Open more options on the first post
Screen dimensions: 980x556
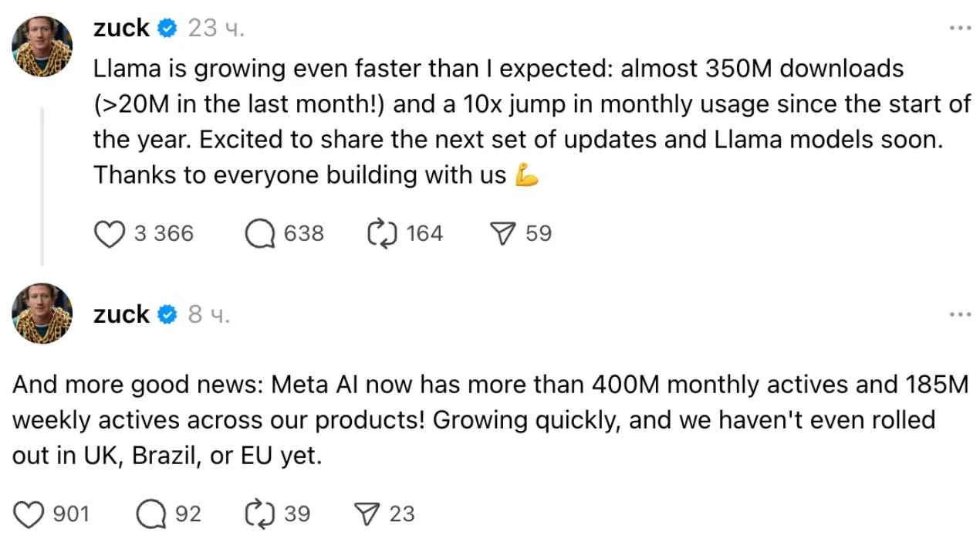(x=960, y=29)
